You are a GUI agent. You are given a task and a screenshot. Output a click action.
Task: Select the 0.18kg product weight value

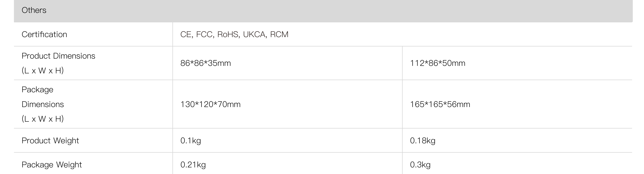[422, 141]
